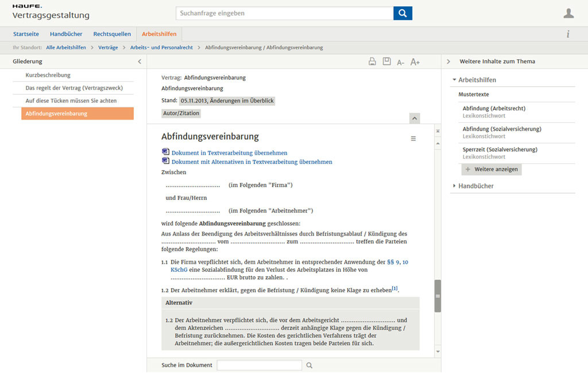
Task: Go to Alle Arbeitshilfen breadcrumb
Action: click(x=66, y=48)
